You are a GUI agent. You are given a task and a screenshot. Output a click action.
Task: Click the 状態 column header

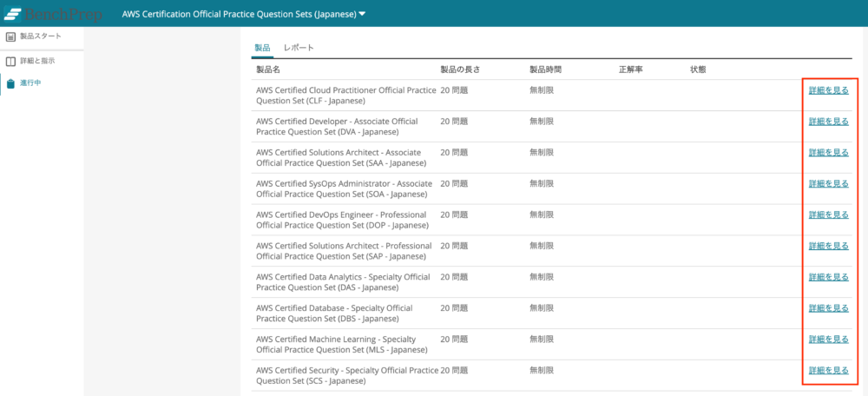698,69
